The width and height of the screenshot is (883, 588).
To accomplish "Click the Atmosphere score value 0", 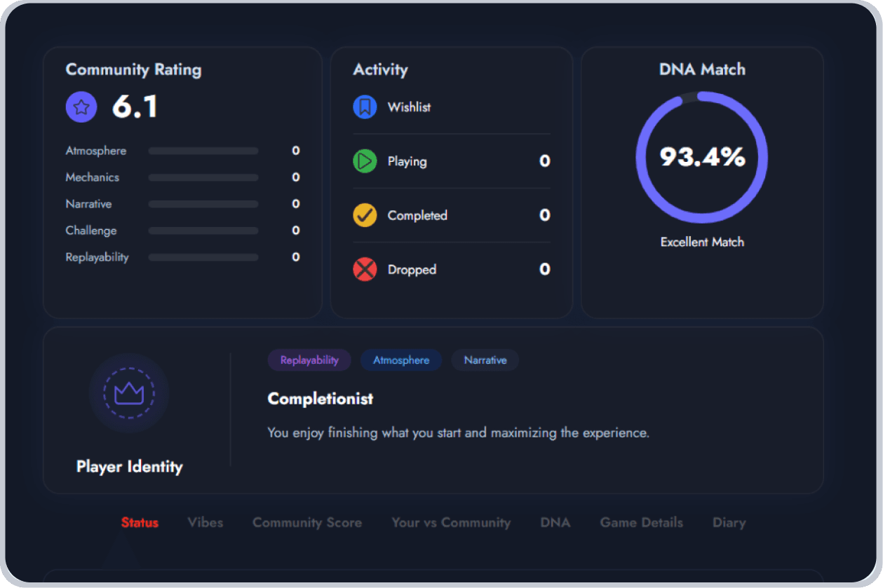I will tap(296, 151).
